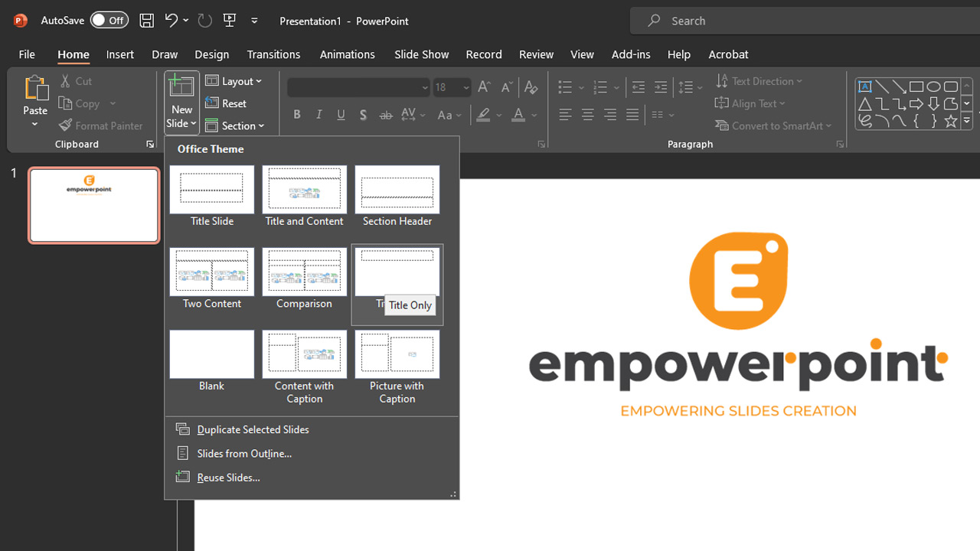Increase the font size
The image size is (980, 551).
[x=484, y=87]
